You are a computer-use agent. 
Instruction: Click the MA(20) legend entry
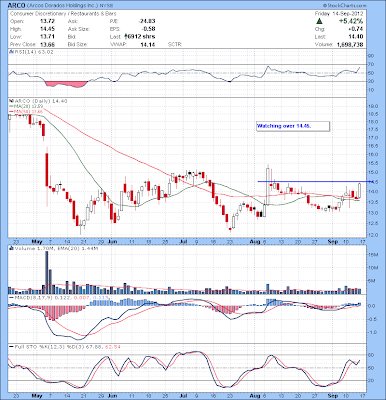coord(26,106)
